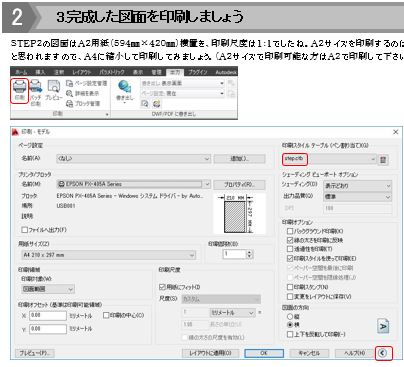Image resolution: width=404 pixels, height=367 pixels.
Task: Click the paper orientation A icon
Action: (x=383, y=326)
